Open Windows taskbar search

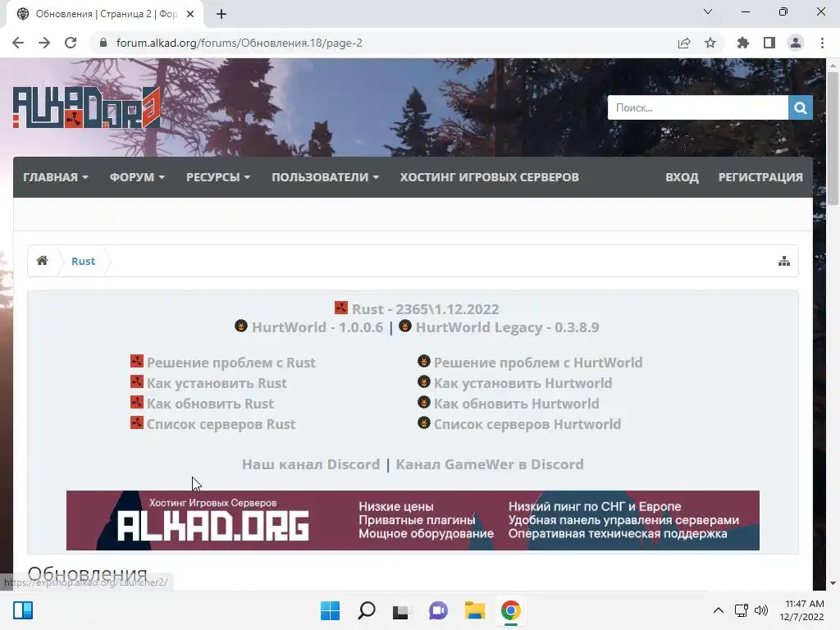(367, 610)
